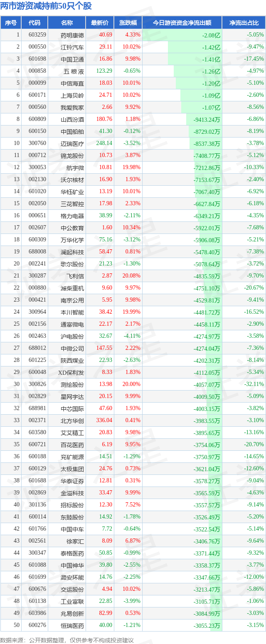Select stock name 中信海直
This screenshot has width=266, height=644.
pos(72,83)
